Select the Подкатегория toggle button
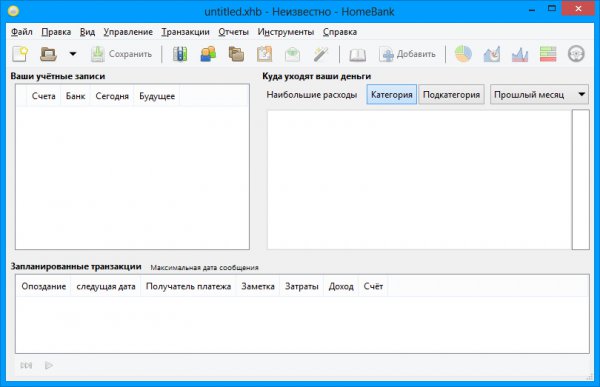Viewport: 600px width, 387px height. click(452, 95)
